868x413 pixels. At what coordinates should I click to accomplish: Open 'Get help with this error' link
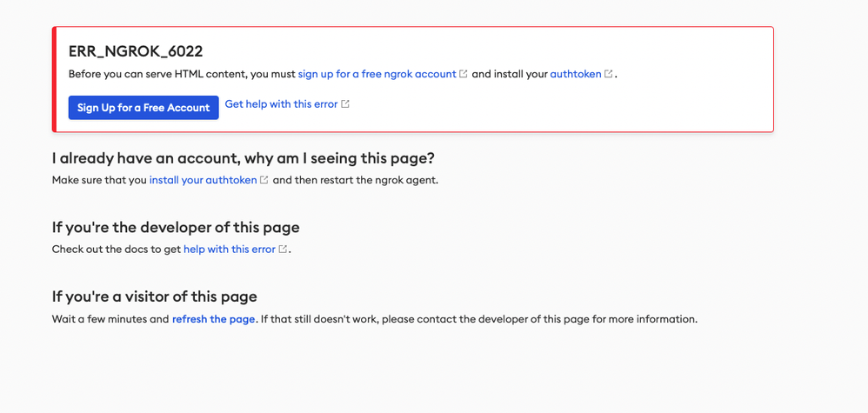pyautogui.click(x=281, y=103)
